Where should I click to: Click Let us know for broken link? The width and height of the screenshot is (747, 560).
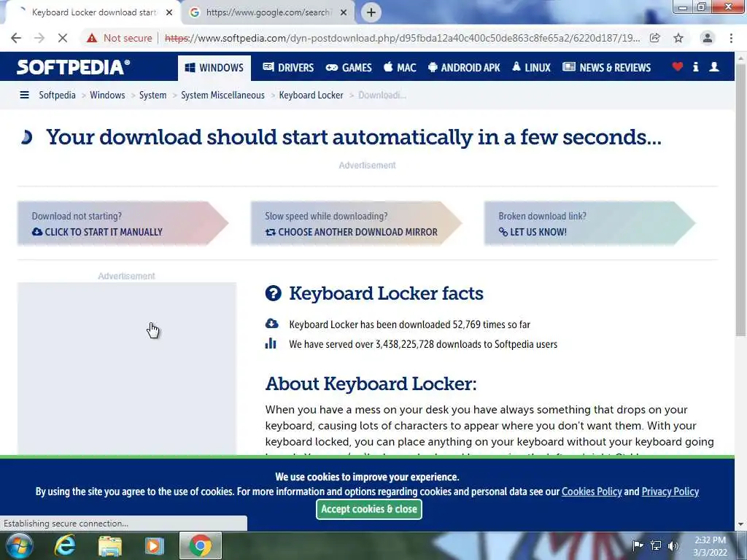[589, 223]
